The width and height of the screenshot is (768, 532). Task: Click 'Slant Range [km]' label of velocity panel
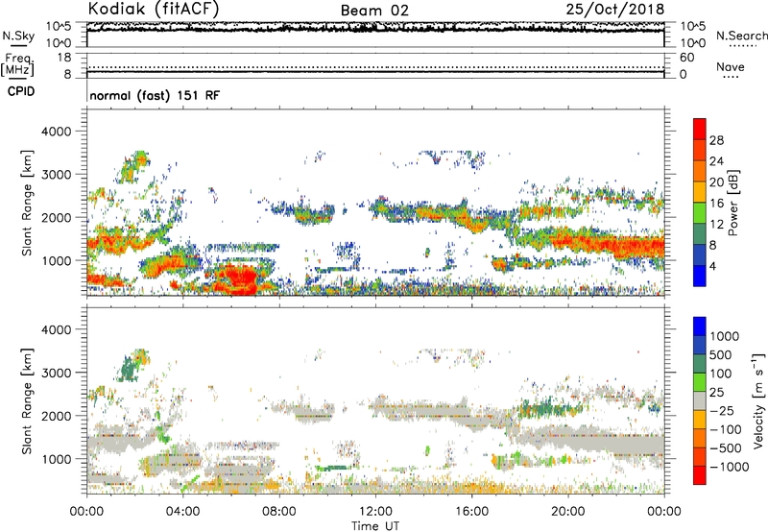pos(28,400)
